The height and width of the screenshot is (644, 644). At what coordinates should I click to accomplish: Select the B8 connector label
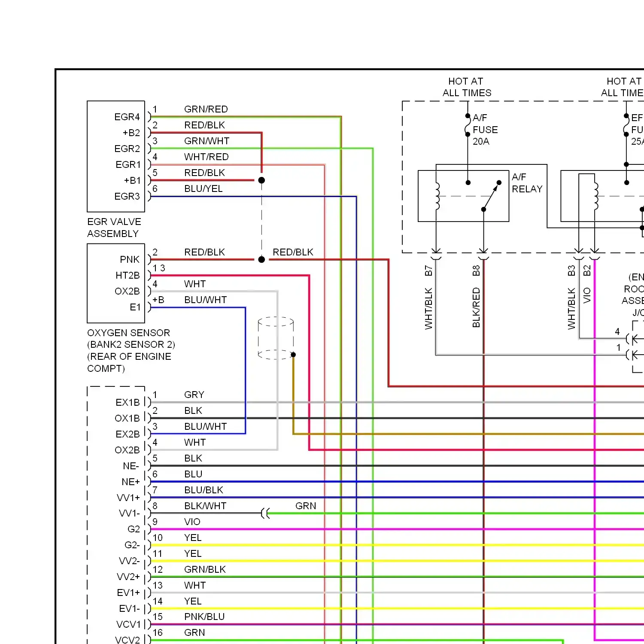[x=476, y=270]
